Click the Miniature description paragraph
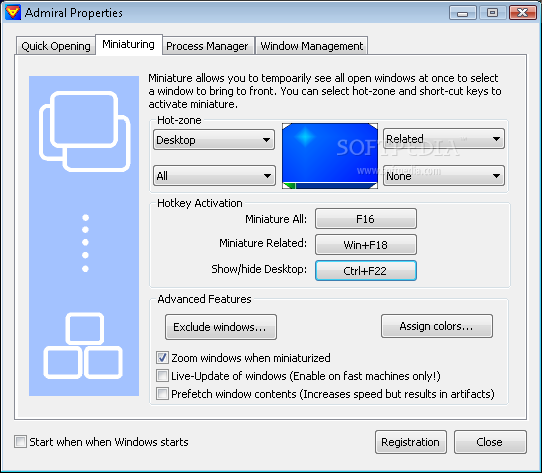This screenshot has width=542, height=473. [x=325, y=91]
